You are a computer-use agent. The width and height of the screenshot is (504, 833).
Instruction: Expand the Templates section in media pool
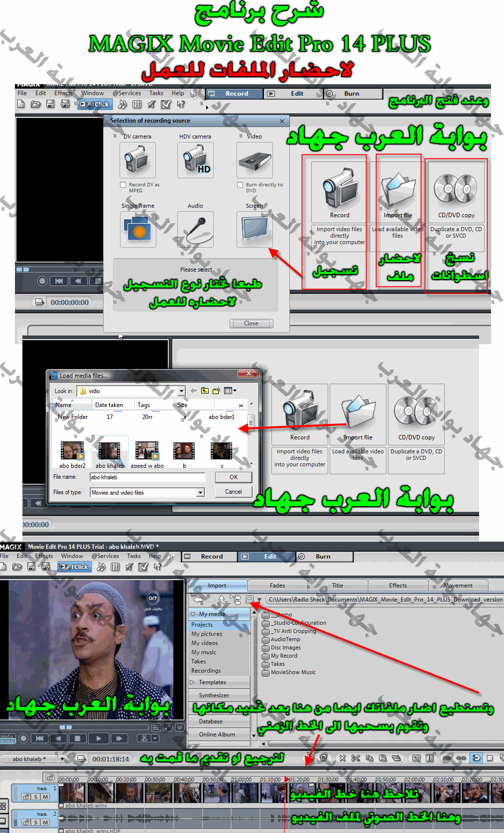click(192, 682)
